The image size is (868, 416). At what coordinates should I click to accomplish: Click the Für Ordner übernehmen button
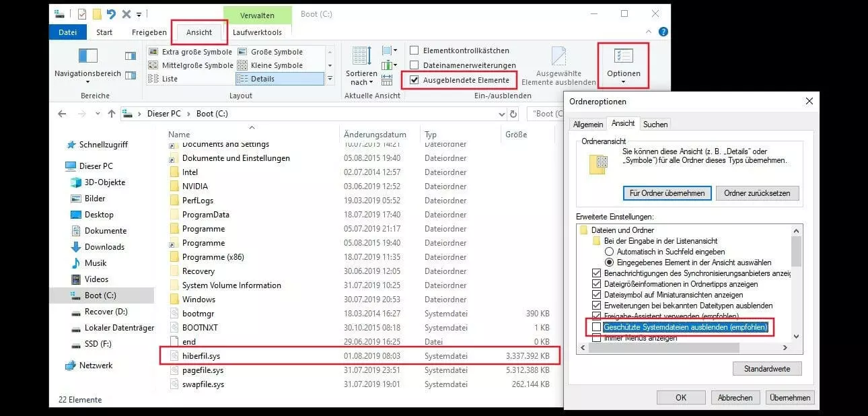click(x=667, y=193)
